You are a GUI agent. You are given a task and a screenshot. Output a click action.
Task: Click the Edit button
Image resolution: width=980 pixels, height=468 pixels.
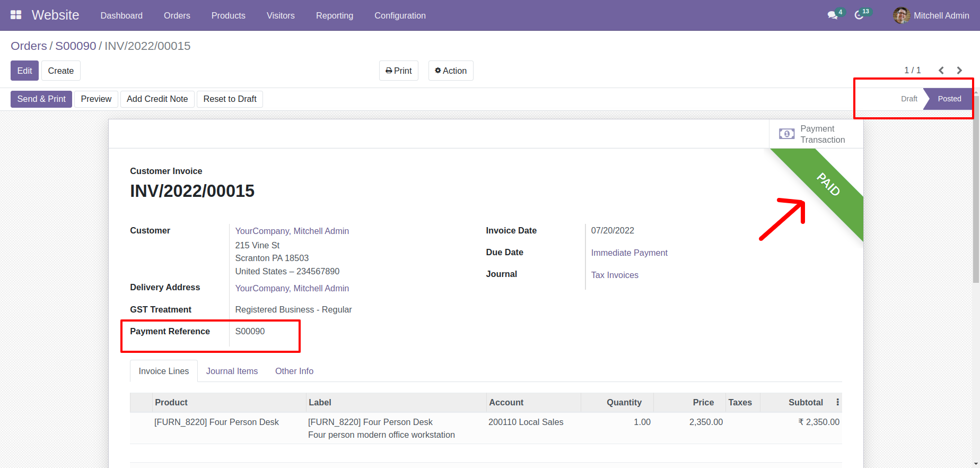(x=24, y=71)
